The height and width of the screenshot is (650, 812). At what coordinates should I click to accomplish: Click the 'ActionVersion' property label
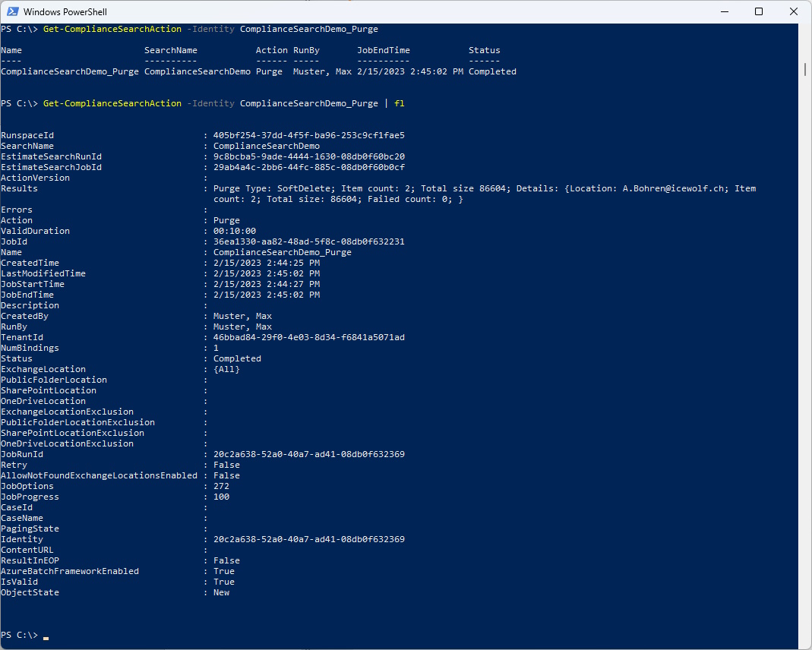[35, 178]
